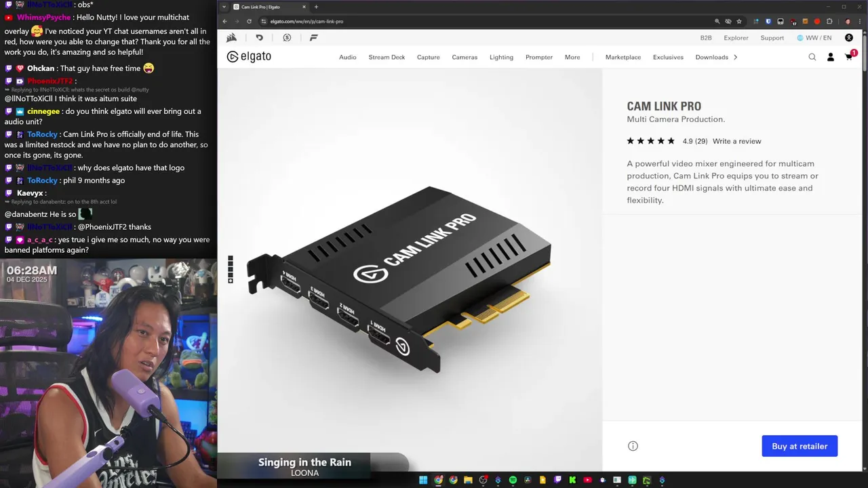
Task: Click Kaevyx username in chat
Action: (30, 193)
